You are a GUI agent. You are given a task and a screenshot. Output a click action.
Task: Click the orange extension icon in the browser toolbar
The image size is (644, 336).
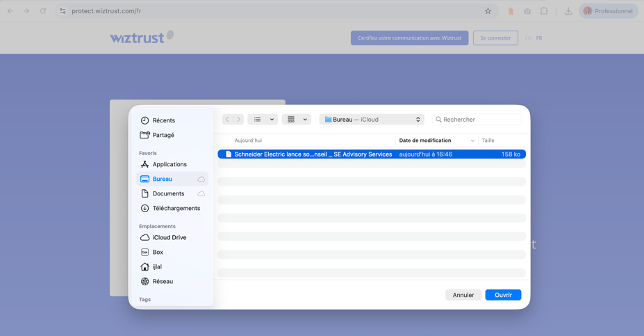(511, 11)
